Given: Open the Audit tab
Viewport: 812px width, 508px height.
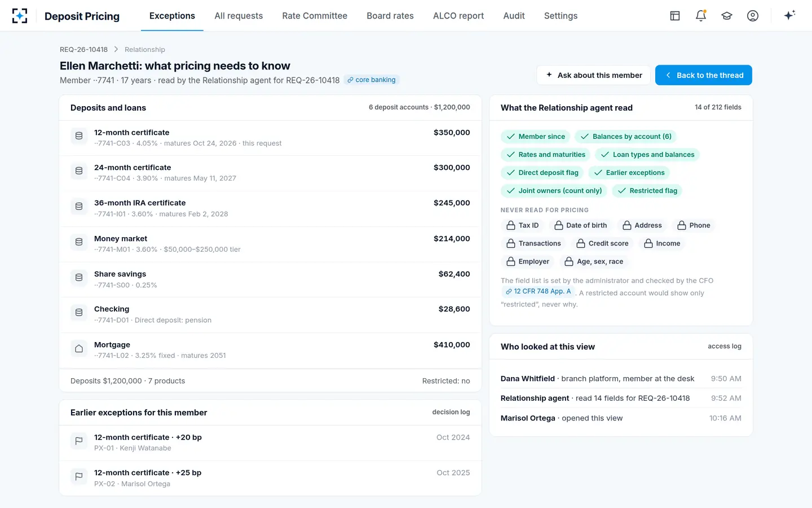Looking at the screenshot, I should (x=514, y=16).
